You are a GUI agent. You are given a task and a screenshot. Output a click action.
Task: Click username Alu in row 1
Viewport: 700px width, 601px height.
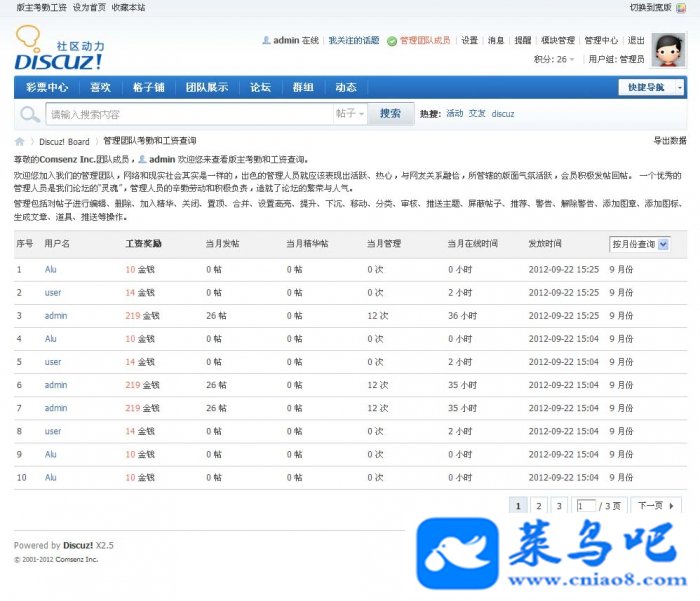(x=50, y=269)
